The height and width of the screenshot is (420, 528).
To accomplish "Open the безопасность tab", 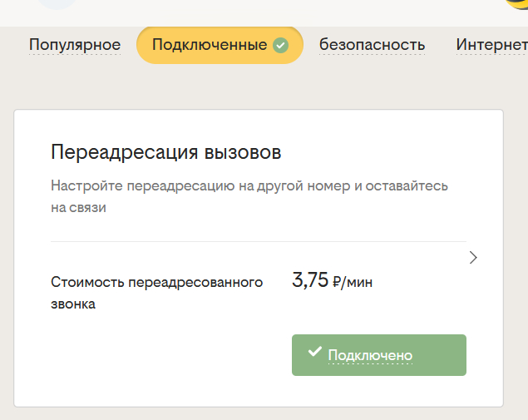I will pos(372,45).
